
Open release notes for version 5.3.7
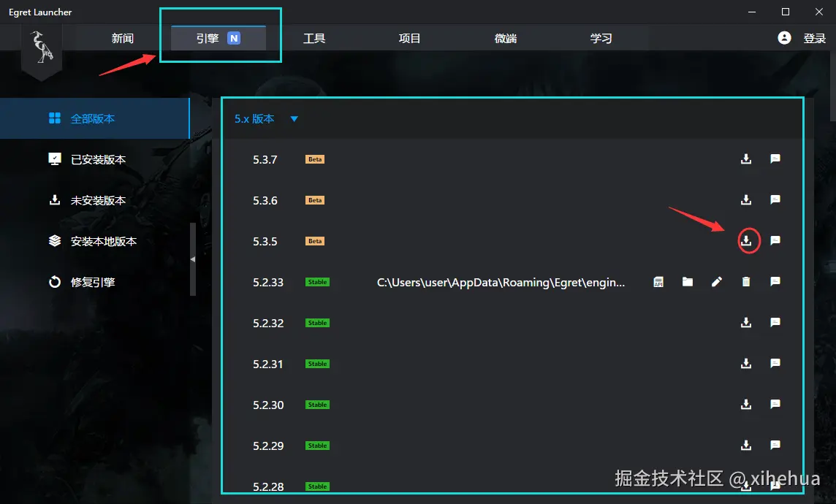coord(775,159)
